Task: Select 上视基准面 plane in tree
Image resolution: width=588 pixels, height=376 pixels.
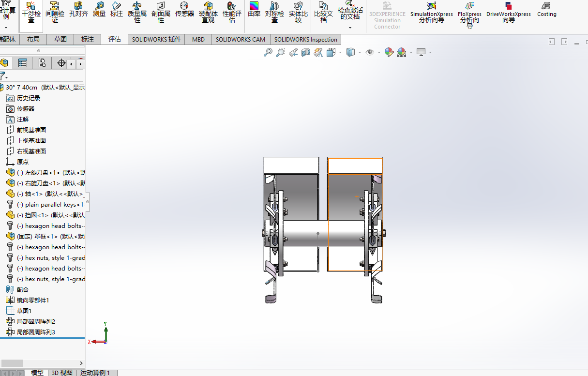Action: click(31, 140)
